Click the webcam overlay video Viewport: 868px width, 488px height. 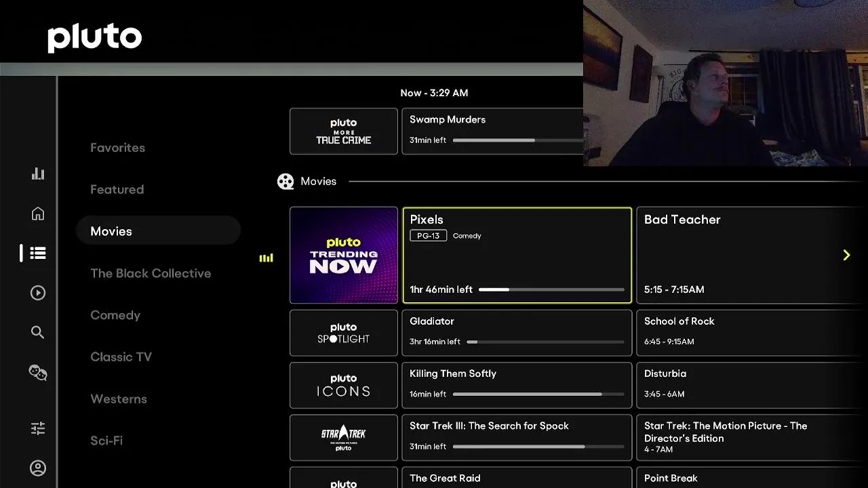[x=726, y=83]
